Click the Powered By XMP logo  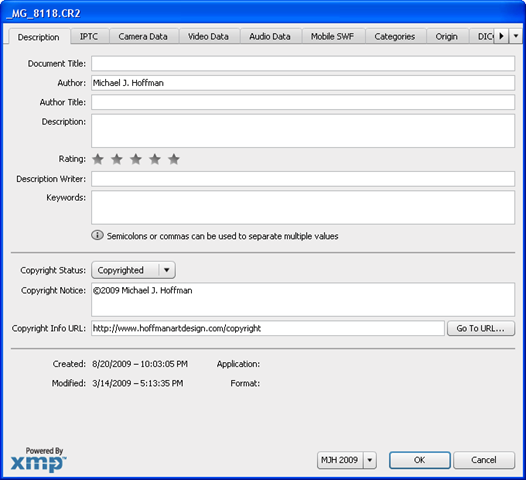[39, 460]
